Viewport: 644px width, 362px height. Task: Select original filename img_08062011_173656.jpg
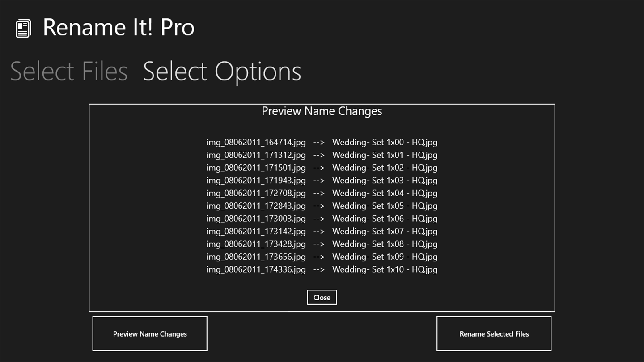click(256, 257)
